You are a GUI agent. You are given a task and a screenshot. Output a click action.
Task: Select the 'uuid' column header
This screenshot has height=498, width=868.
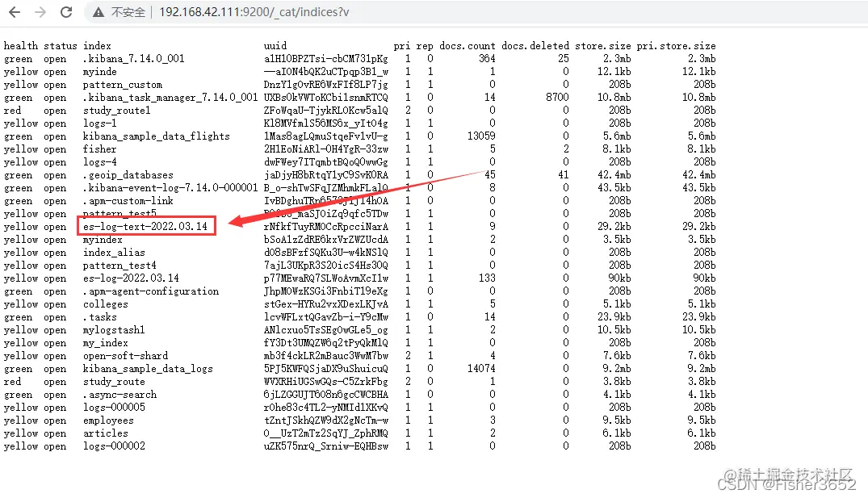pyautogui.click(x=275, y=46)
